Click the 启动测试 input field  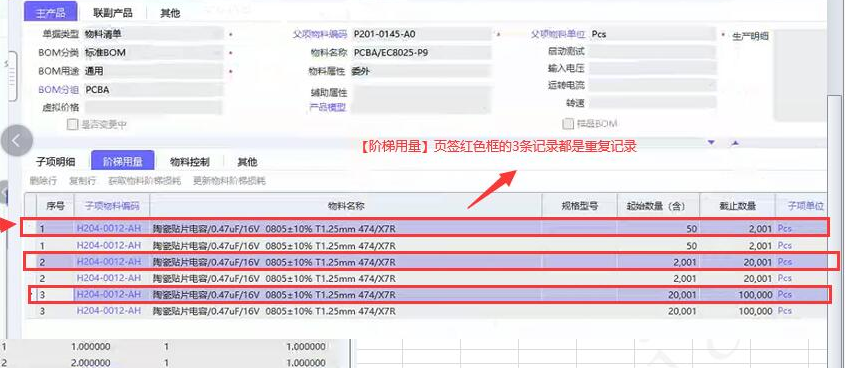pos(653,52)
